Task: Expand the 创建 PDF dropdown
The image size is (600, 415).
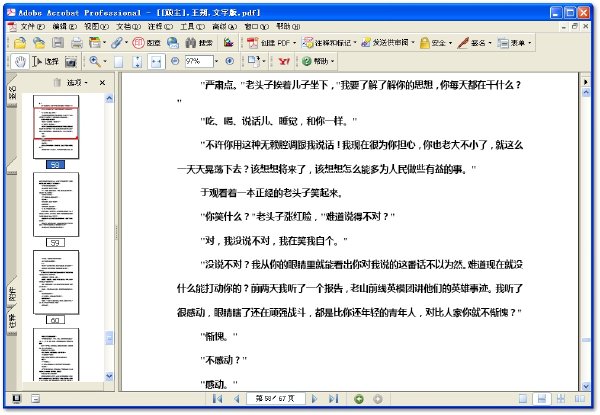Action: point(294,43)
